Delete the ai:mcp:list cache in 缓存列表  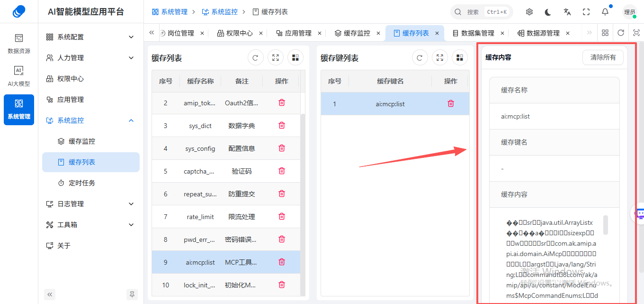tap(282, 262)
